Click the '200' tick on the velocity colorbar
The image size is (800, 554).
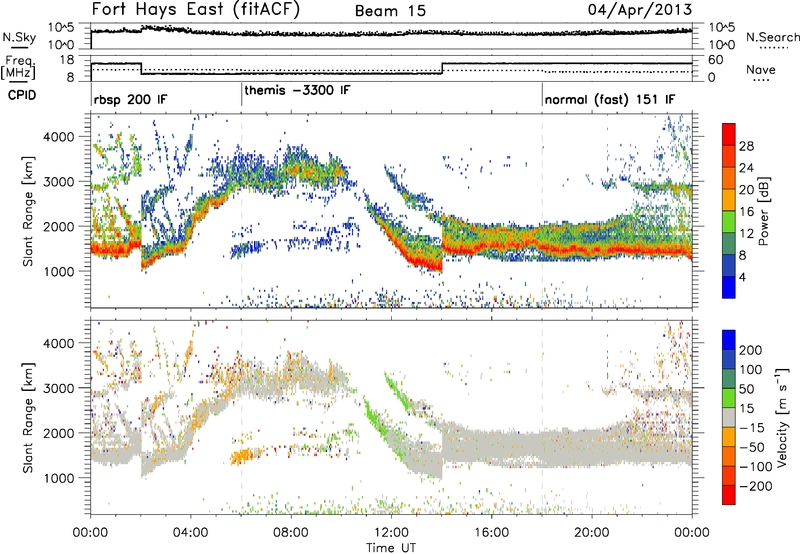[751, 350]
